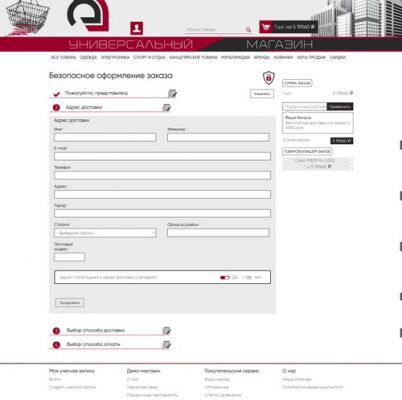This screenshot has height=400, width=402.
Task: Click the 'Почтовый индекс' input field
Action: tap(69, 257)
